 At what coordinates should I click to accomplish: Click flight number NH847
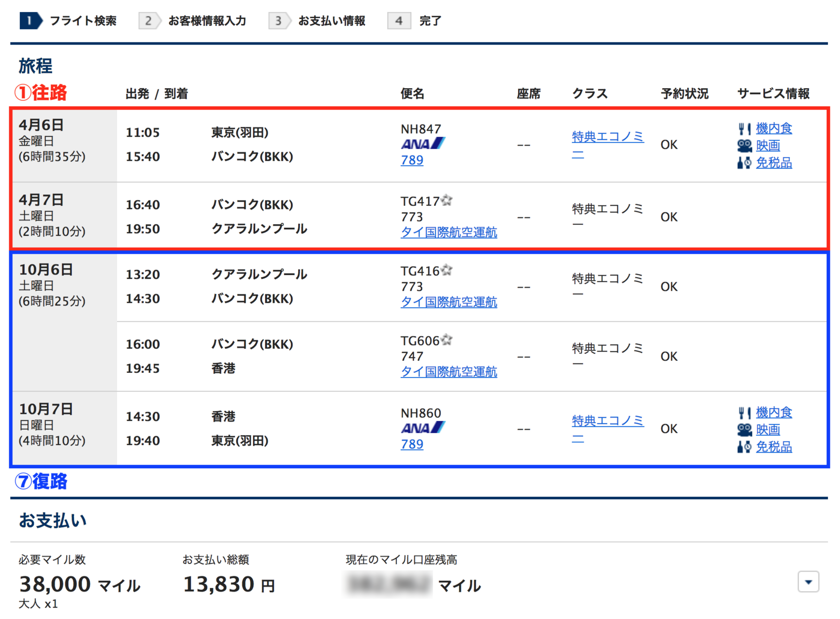421,129
